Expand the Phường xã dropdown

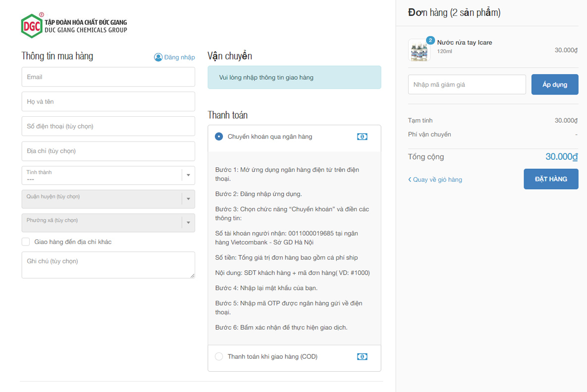(108, 223)
